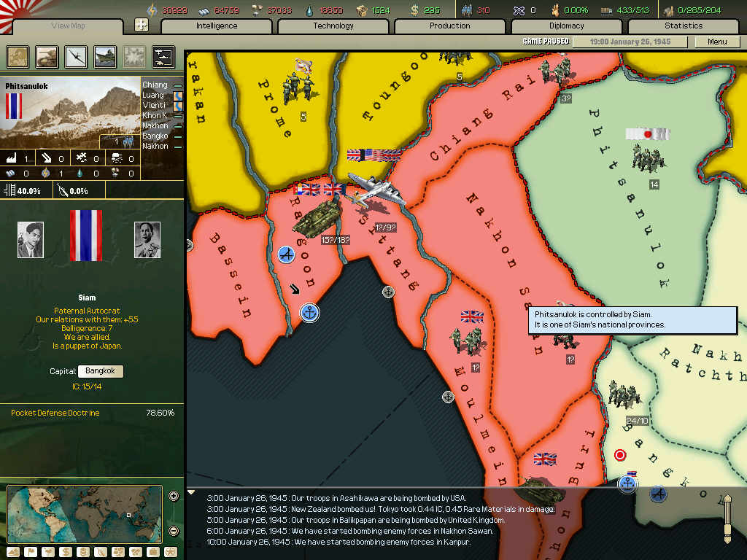Click 'Pocket Defense Doctrine' research entry
Image resolution: width=747 pixels, height=560 pixels.
coord(55,413)
